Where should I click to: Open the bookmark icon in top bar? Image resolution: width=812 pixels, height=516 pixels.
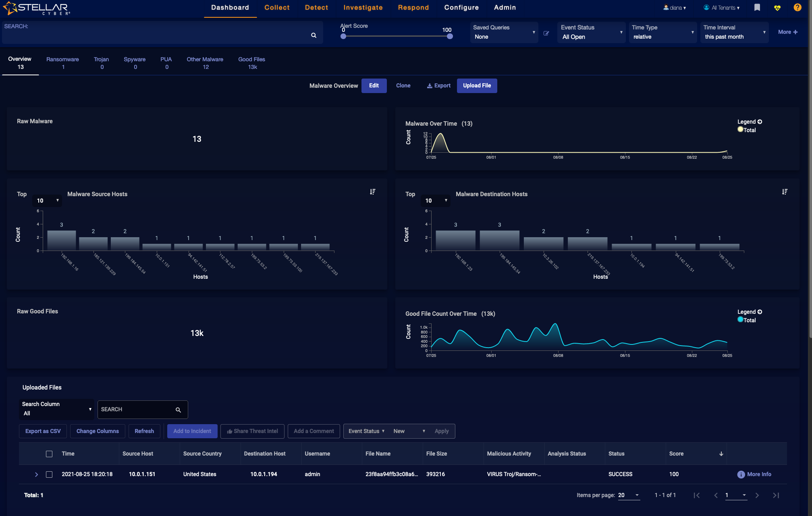point(757,8)
